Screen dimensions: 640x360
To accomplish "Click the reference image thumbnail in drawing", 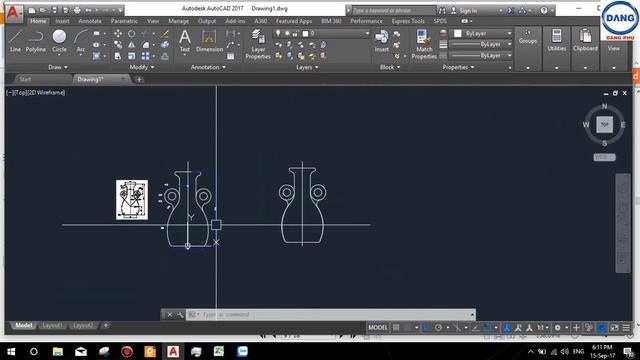I will coord(132,200).
